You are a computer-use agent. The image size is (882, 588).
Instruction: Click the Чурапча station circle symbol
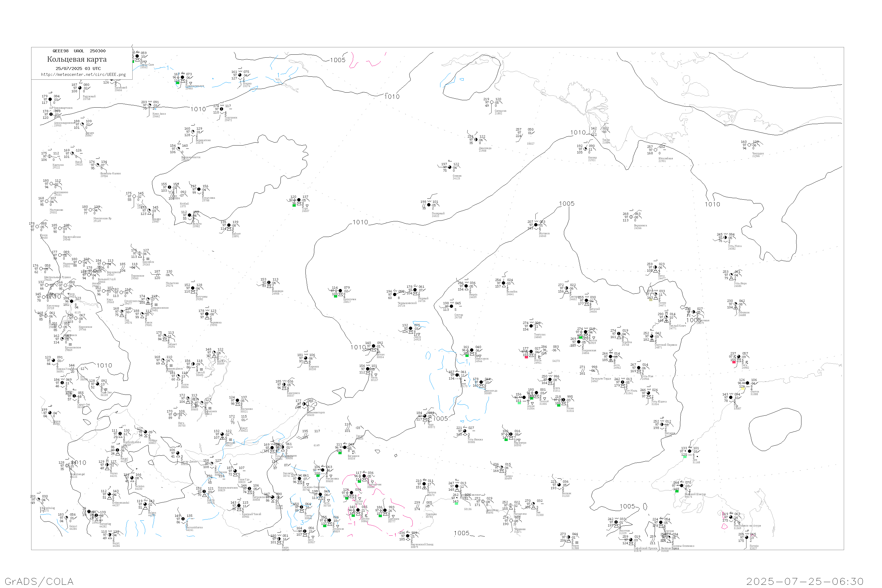point(619,334)
